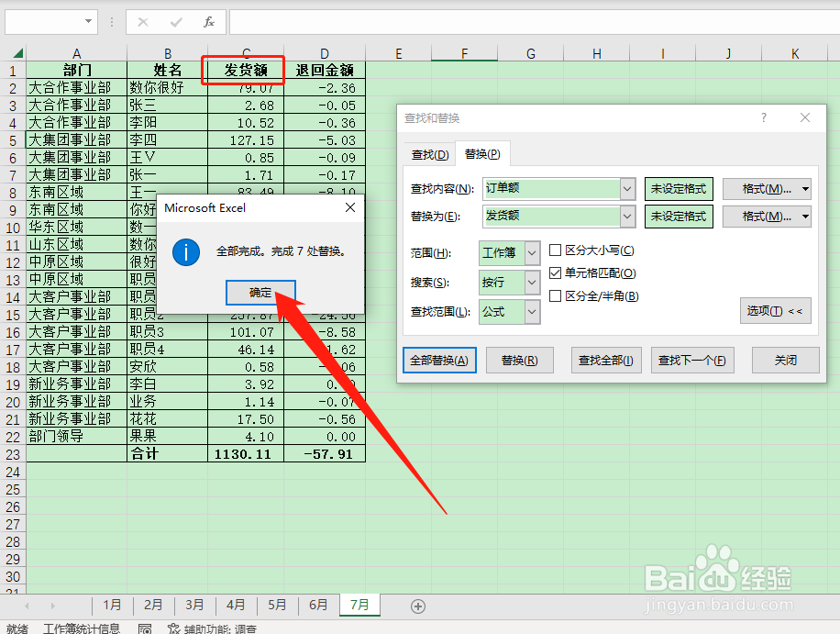
Task: Click the select-all triangle corner of the sheet
Action: click(18, 53)
